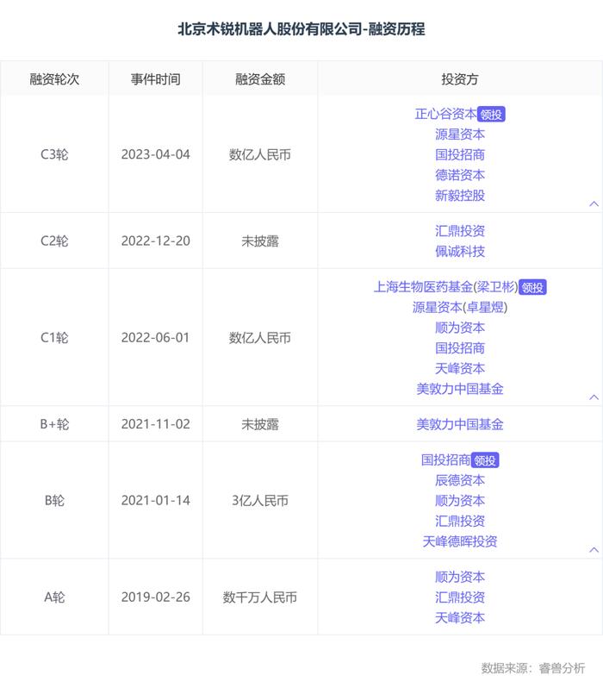Viewport: 603px width, 700px height.
Task: Open 顺为资本 link in C1轮 row
Action: (x=460, y=328)
